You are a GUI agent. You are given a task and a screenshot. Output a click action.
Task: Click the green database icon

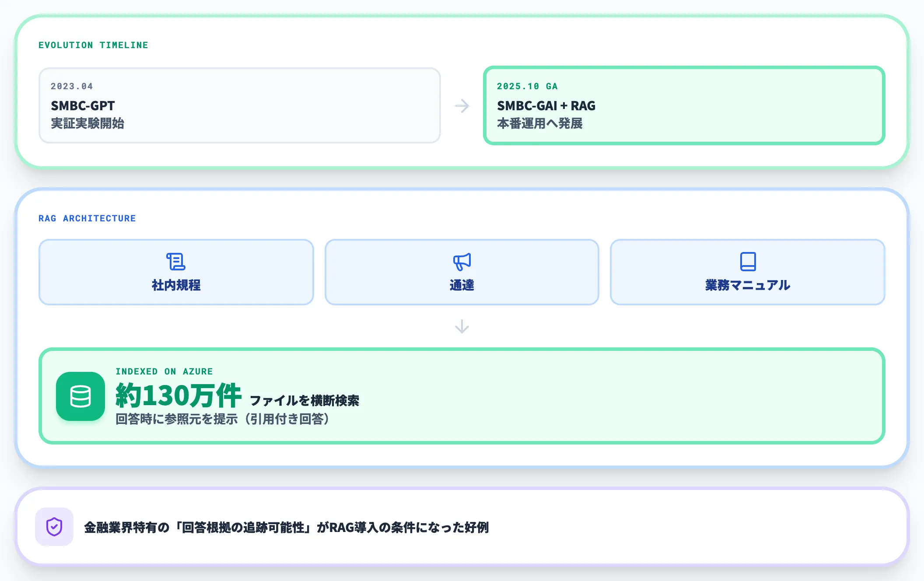[x=80, y=396]
